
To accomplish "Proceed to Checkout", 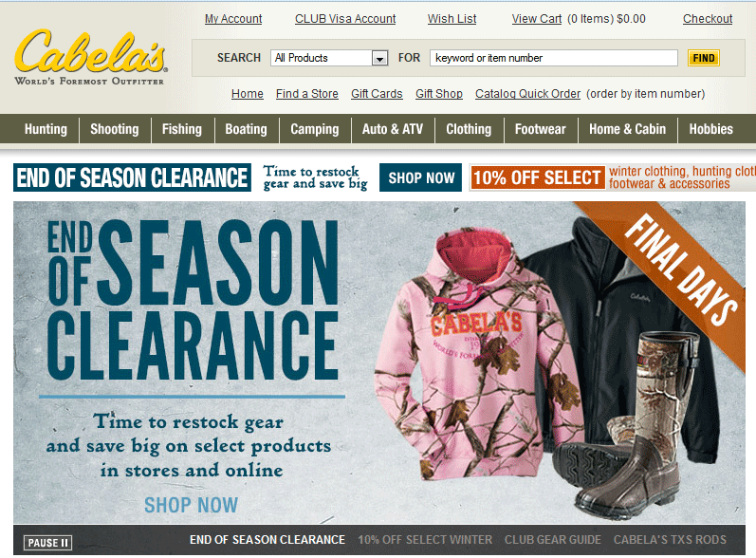I will coord(708,19).
